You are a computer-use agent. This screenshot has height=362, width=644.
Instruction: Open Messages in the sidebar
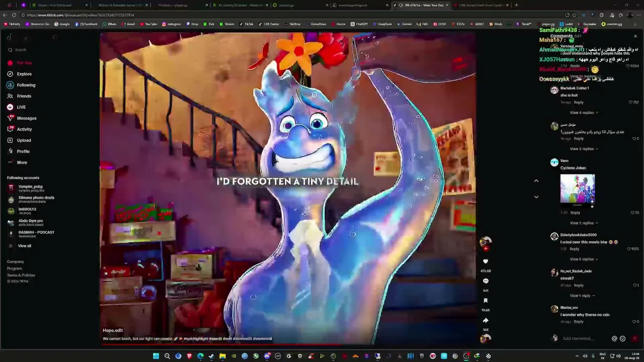(x=22, y=118)
